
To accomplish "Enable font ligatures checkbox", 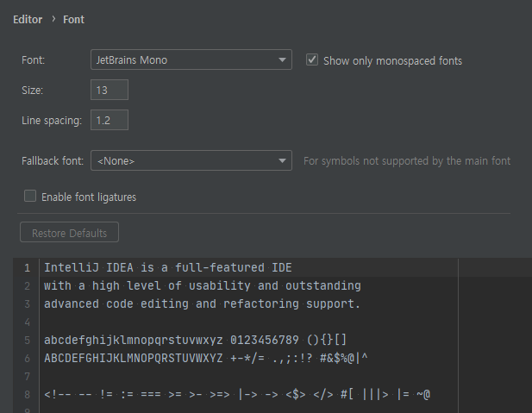I will pos(30,196).
